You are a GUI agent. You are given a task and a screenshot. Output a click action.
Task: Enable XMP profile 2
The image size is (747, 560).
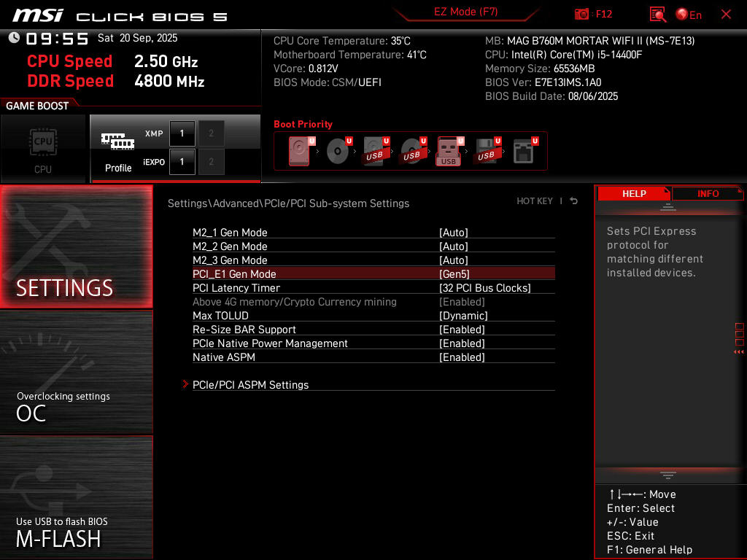pos(211,133)
